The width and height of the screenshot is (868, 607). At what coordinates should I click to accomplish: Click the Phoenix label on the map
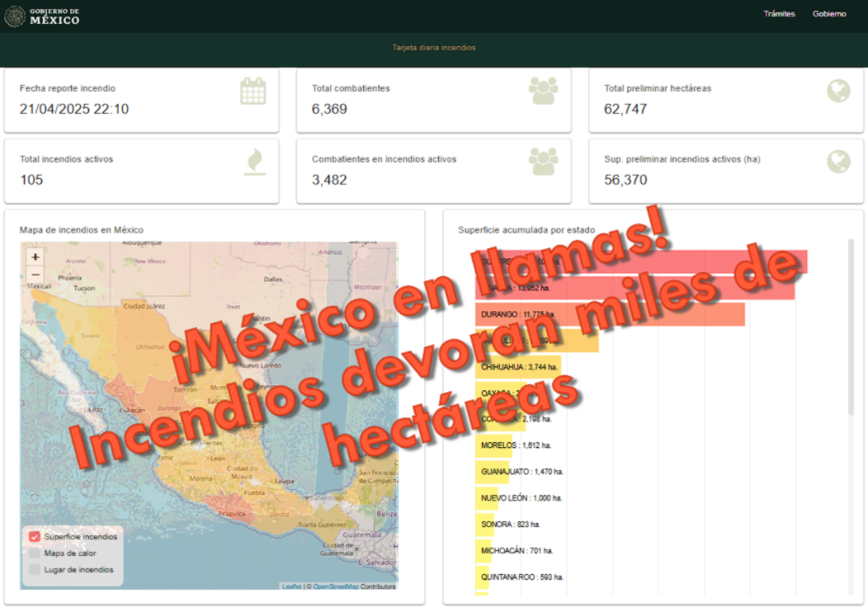click(70, 278)
